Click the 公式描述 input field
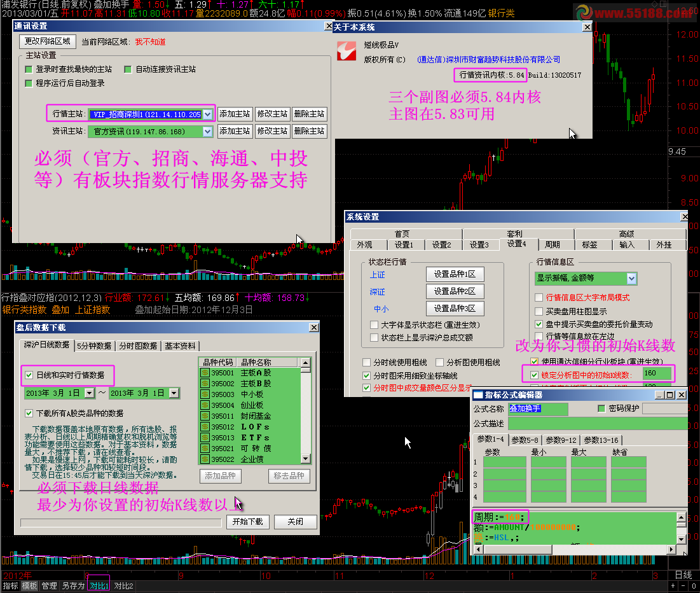 tap(598, 423)
